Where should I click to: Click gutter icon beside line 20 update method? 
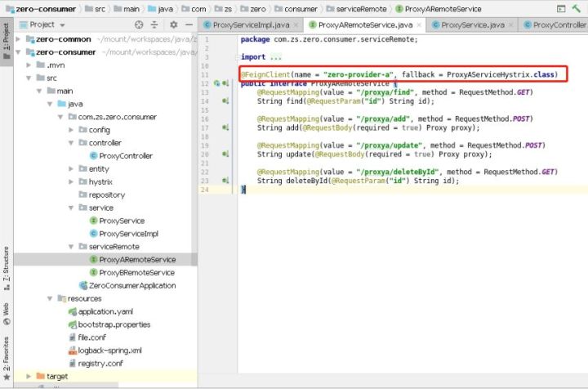pos(225,154)
